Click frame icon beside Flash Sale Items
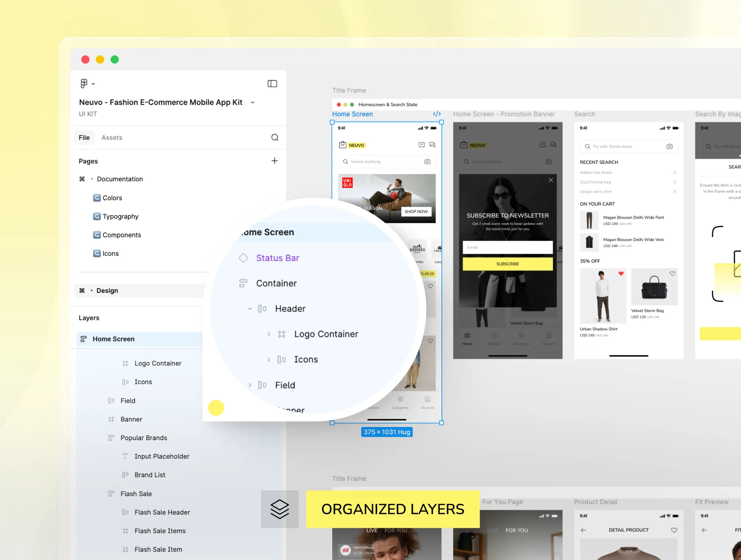 [126, 531]
